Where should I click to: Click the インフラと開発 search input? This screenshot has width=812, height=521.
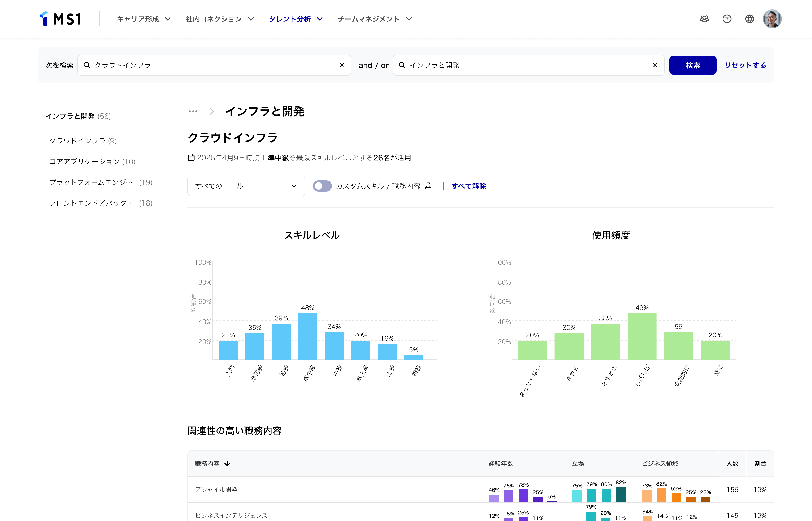[x=529, y=65]
